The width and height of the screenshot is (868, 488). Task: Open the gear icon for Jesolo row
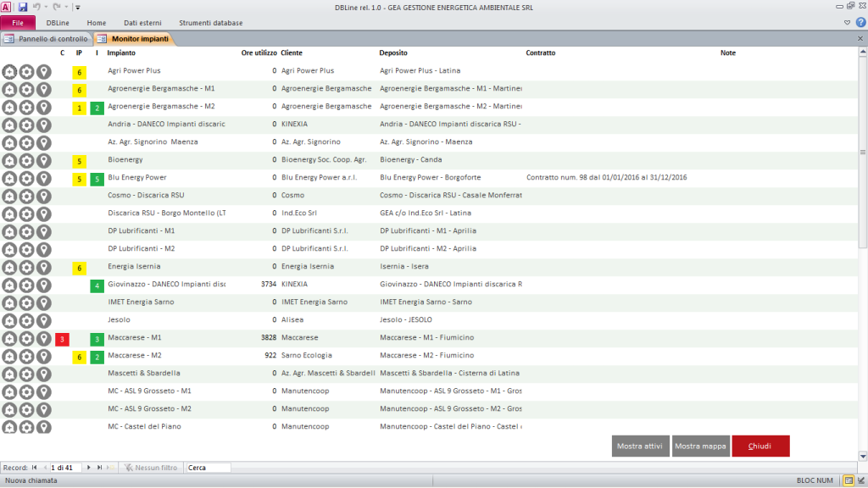coord(26,320)
